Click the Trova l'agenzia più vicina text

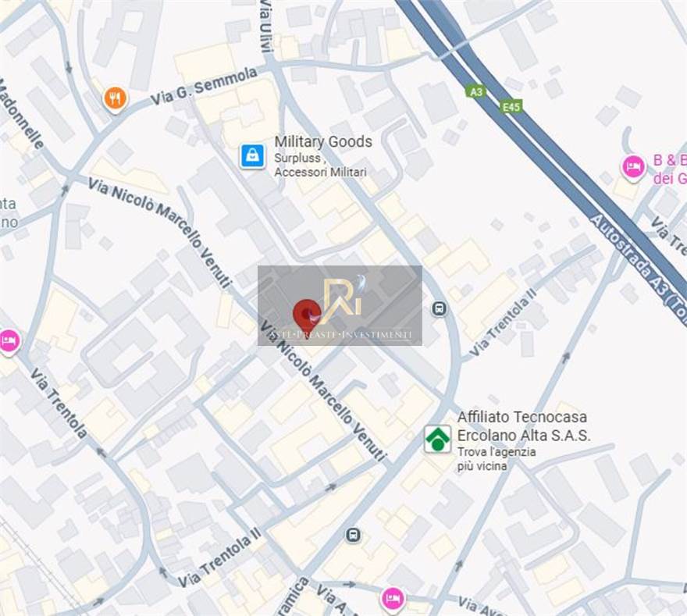pyautogui.click(x=497, y=459)
